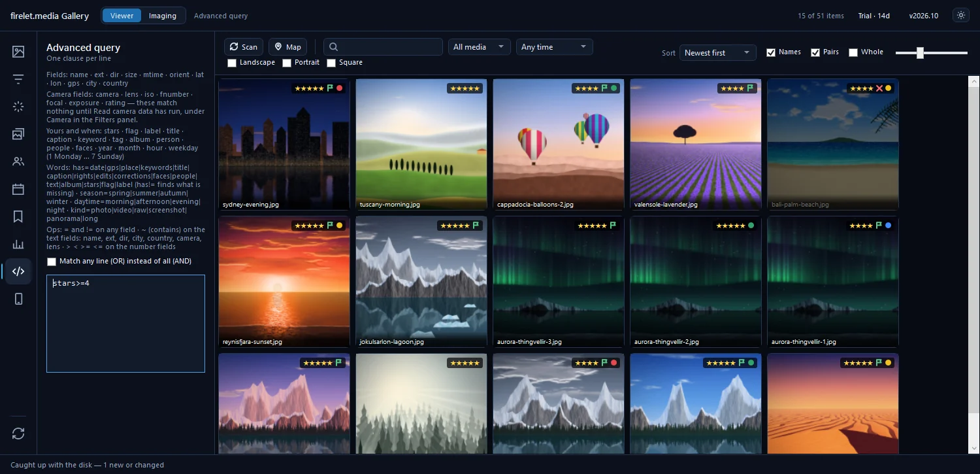
Task: Click the Scan button
Action: 244,47
